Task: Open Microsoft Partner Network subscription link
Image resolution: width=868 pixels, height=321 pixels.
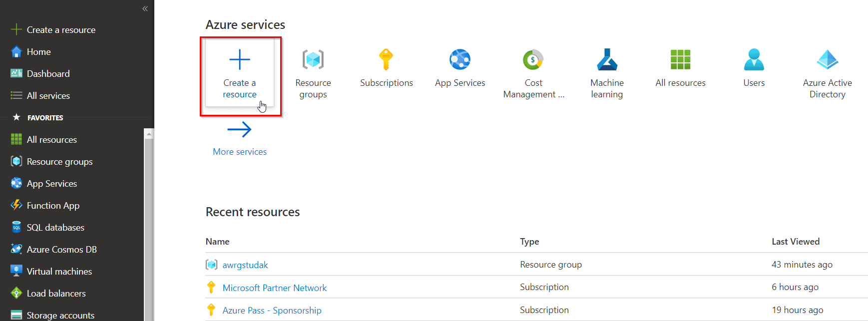Action: click(274, 288)
